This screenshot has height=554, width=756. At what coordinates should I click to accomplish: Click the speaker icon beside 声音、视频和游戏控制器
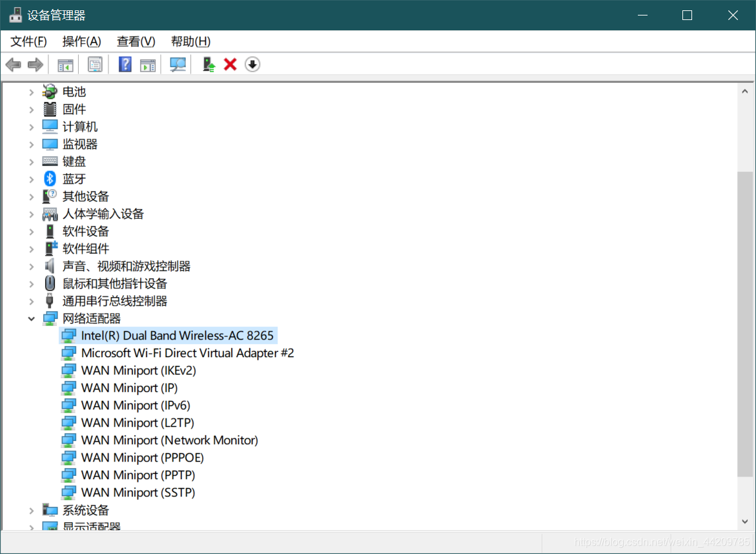[x=50, y=266]
